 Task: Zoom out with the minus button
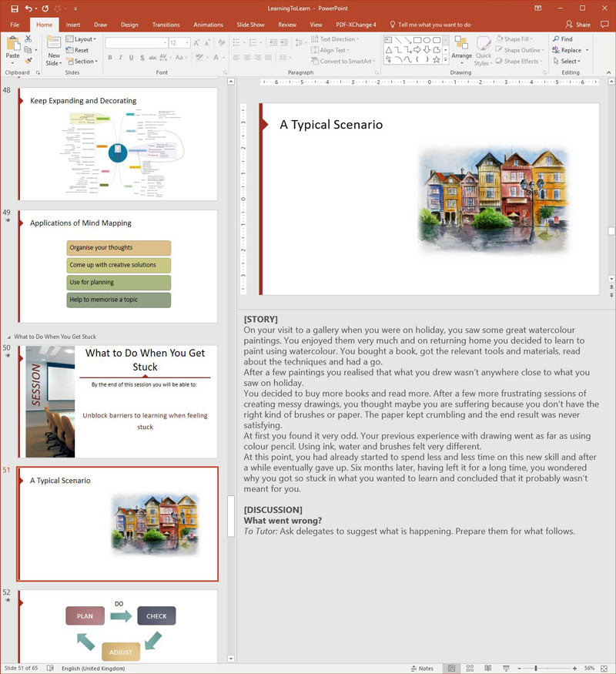[x=519, y=668]
